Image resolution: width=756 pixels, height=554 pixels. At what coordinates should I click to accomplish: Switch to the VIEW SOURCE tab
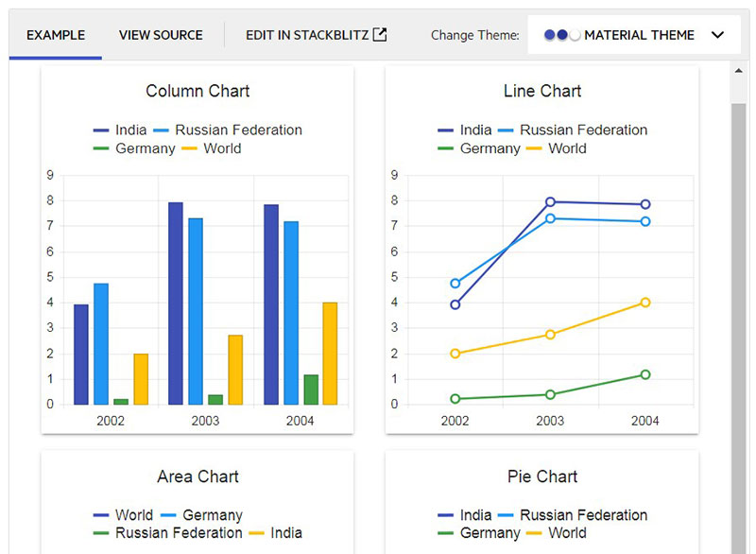tap(161, 35)
